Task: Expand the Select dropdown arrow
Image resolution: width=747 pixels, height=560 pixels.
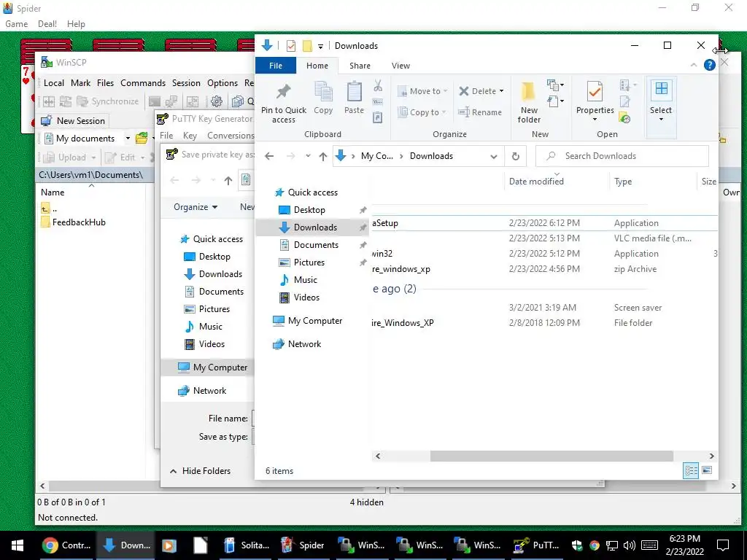Action: [661, 120]
